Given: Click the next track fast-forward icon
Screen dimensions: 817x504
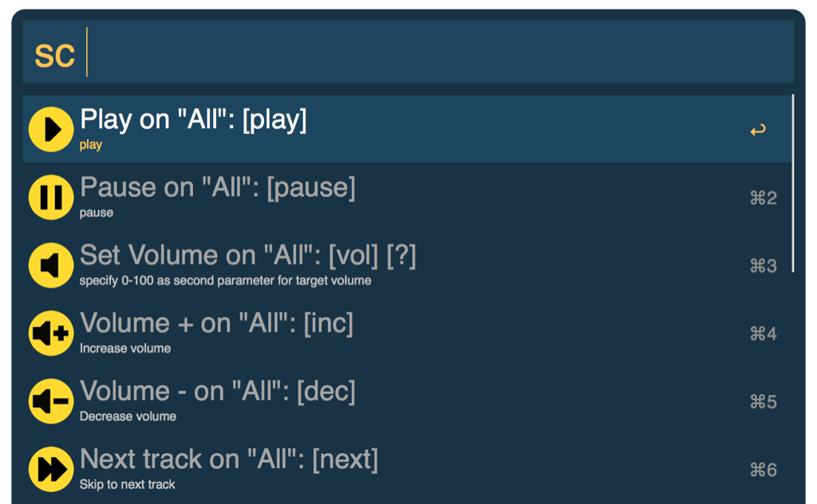Looking at the screenshot, I should 51,469.
